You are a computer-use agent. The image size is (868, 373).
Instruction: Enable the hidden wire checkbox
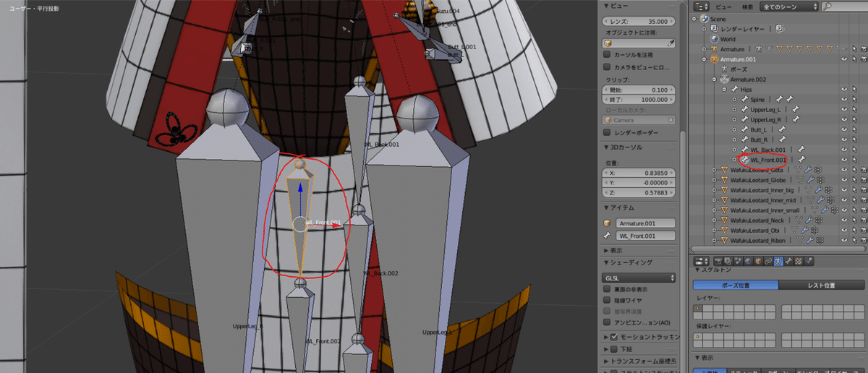pyautogui.click(x=607, y=300)
